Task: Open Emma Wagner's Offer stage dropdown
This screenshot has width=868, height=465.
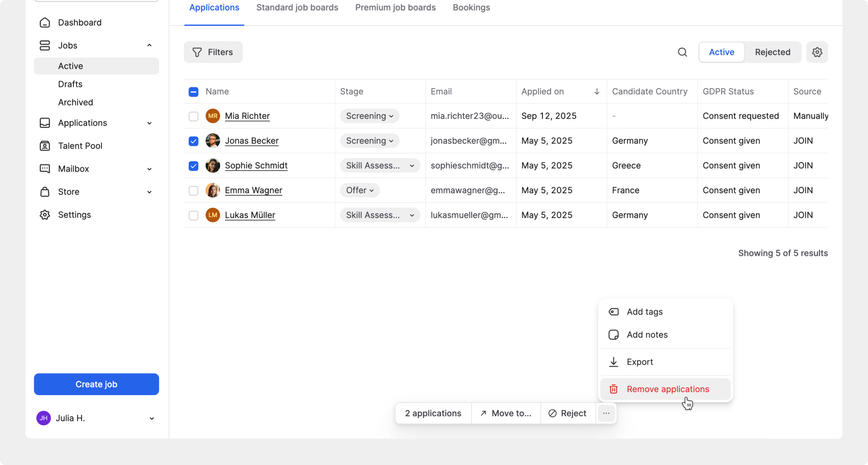Action: click(359, 190)
